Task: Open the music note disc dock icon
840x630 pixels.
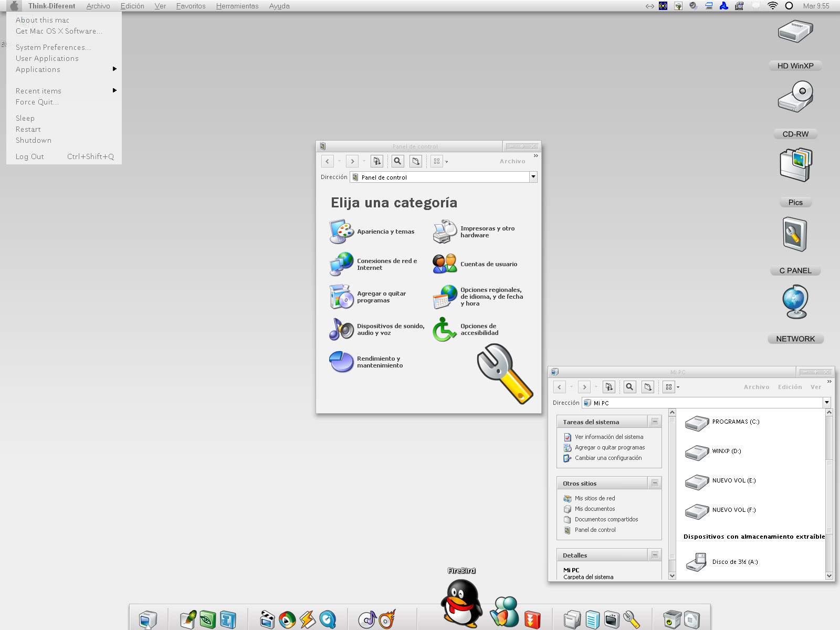Action: [367, 619]
